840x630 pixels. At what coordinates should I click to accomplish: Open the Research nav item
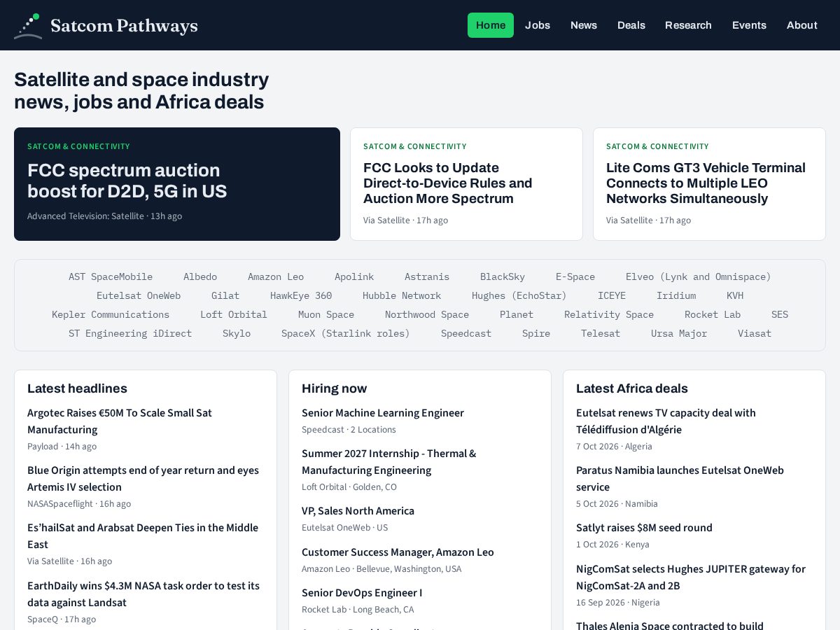pyautogui.click(x=688, y=25)
